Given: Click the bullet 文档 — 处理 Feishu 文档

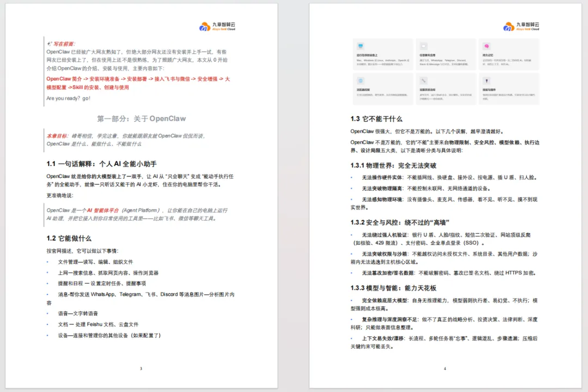Looking at the screenshot, I should click(98, 324).
